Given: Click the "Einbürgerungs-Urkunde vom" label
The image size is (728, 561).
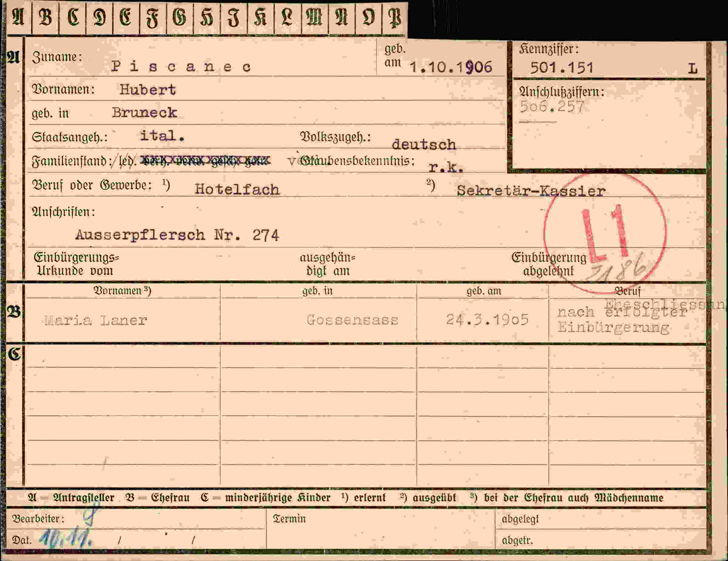Looking at the screenshot, I should [76, 264].
